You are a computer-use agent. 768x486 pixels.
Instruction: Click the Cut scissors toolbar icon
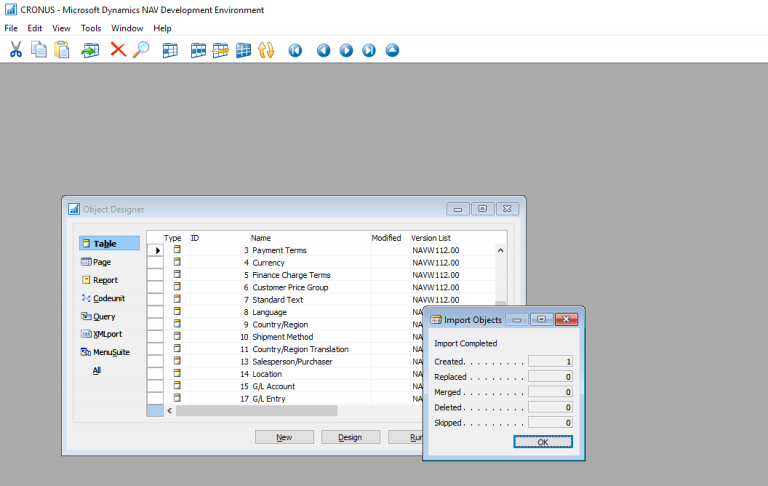[x=15, y=50]
